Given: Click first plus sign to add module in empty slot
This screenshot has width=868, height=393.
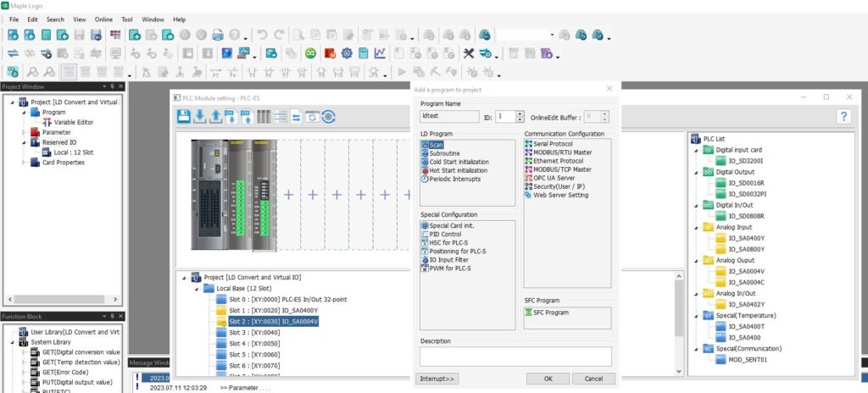Looking at the screenshot, I should (x=288, y=194).
